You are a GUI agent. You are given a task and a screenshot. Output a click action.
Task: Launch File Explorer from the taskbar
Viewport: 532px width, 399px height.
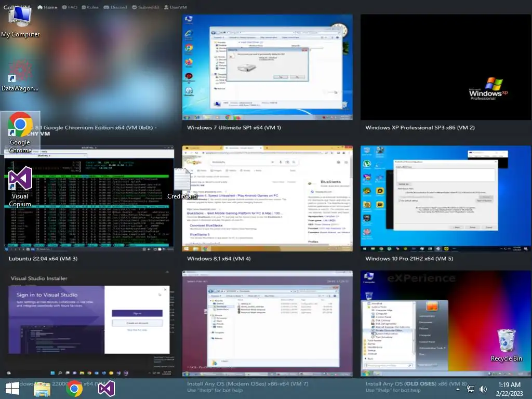point(42,389)
